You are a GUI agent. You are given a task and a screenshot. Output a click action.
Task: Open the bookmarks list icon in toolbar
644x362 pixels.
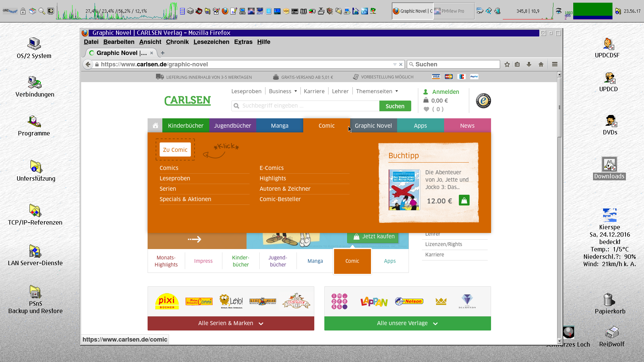coord(517,64)
